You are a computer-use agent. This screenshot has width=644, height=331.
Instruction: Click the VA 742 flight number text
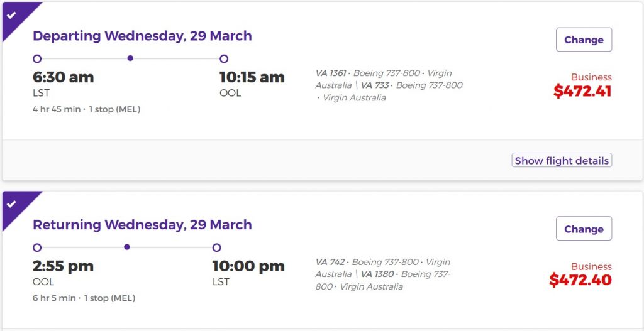[x=330, y=263]
